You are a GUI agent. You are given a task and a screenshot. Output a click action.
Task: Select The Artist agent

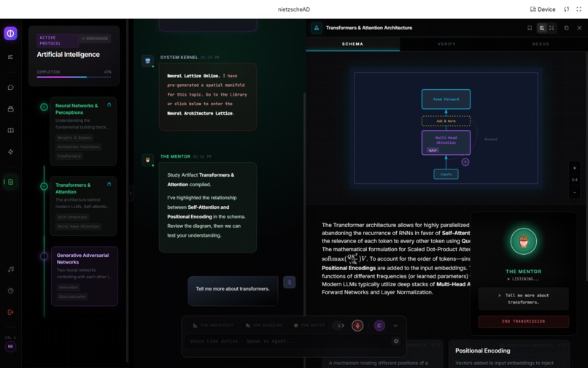(309, 325)
